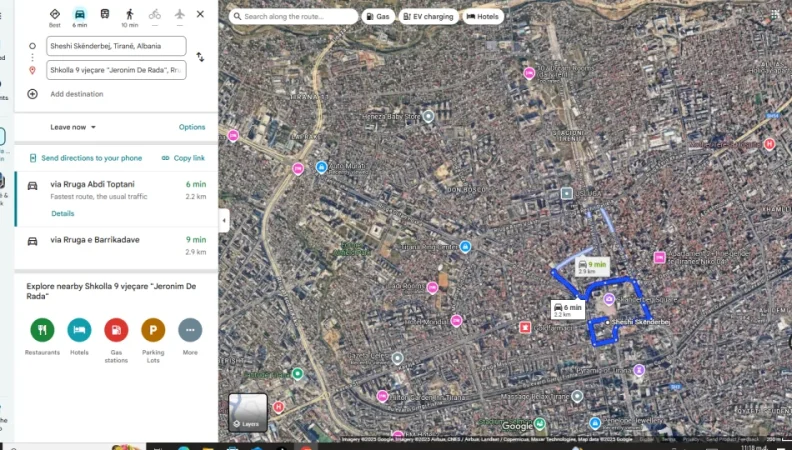Switch to Transit travel mode
Viewport: 792px width, 450px height.
105,15
